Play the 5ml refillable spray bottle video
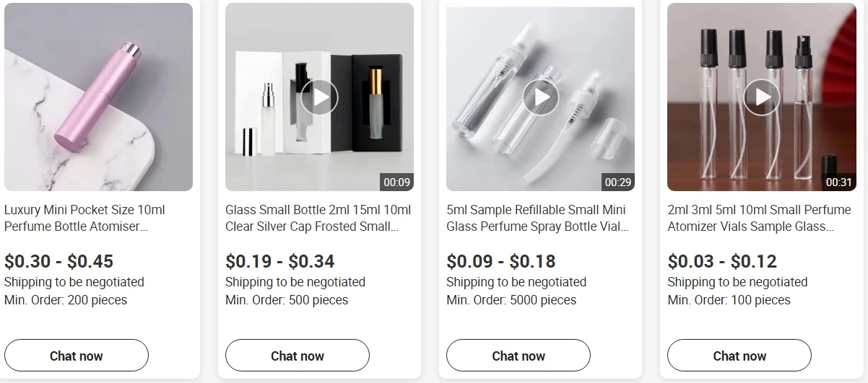868x383 pixels. point(540,97)
